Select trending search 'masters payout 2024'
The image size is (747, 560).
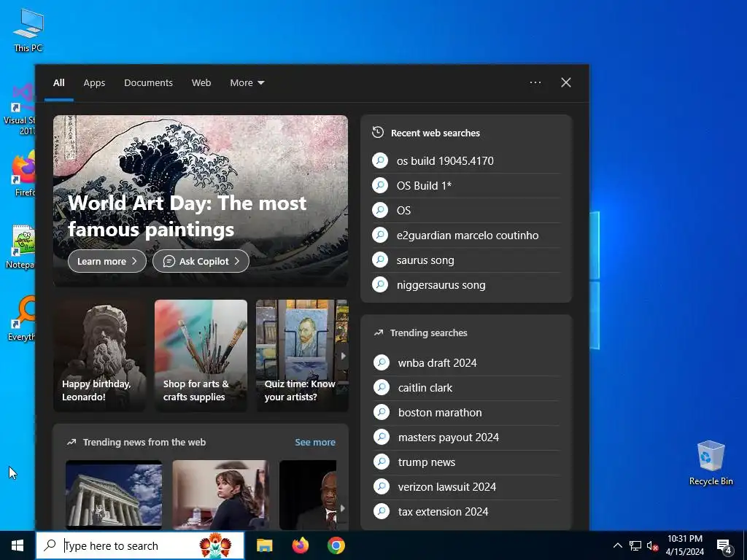click(x=467, y=437)
